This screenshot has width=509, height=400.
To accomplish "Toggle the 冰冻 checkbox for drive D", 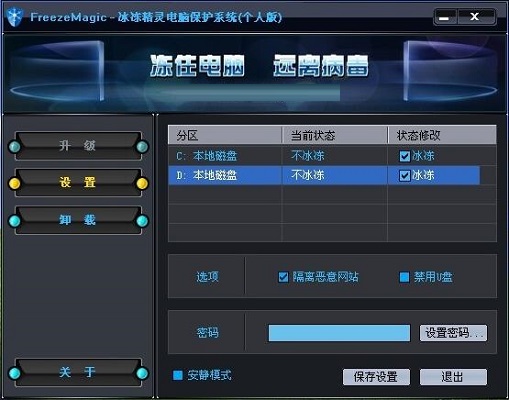I will [x=405, y=175].
